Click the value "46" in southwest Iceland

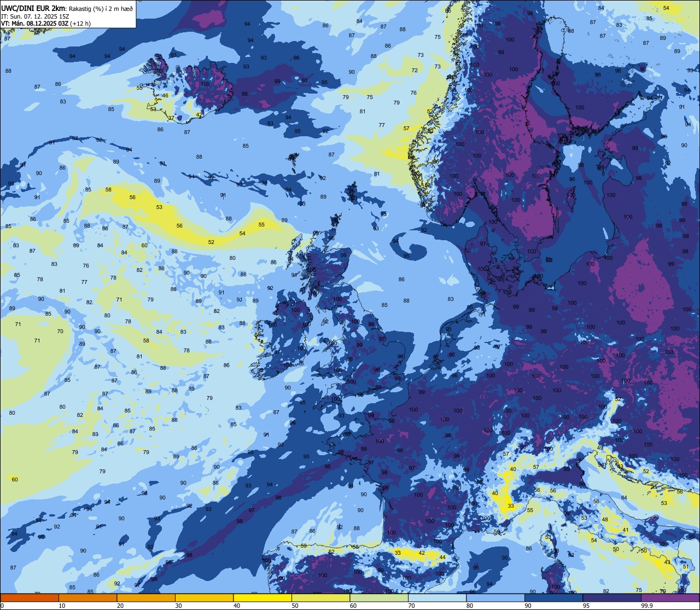pyautogui.click(x=165, y=96)
